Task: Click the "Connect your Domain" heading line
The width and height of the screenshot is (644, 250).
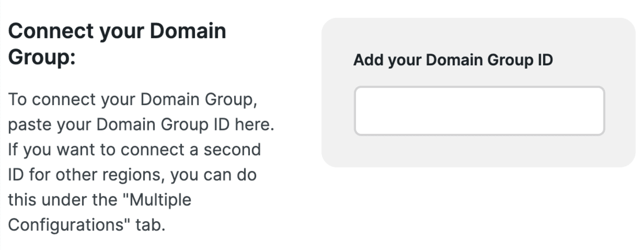Action: tap(118, 31)
